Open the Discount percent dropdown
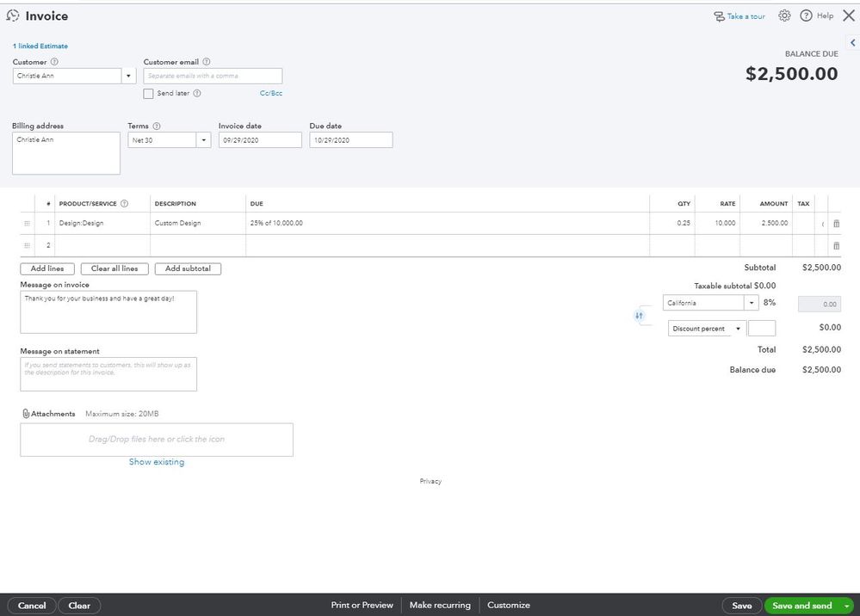This screenshot has height=616, width=860. point(739,329)
